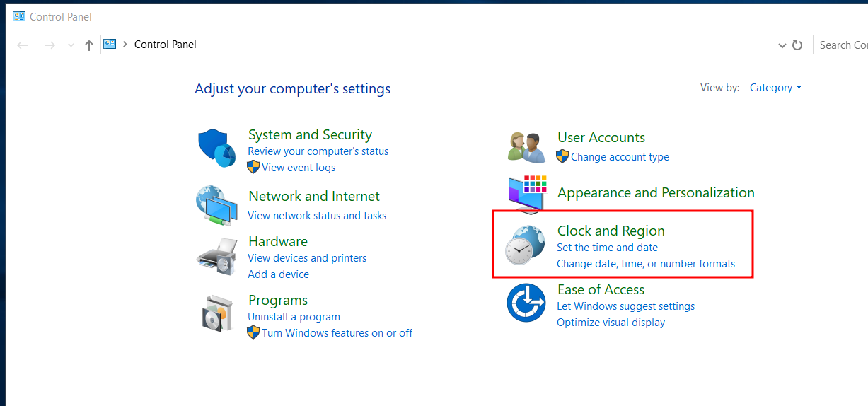This screenshot has height=406, width=868.
Task: Open the Ease of Access icon
Action: 526,303
